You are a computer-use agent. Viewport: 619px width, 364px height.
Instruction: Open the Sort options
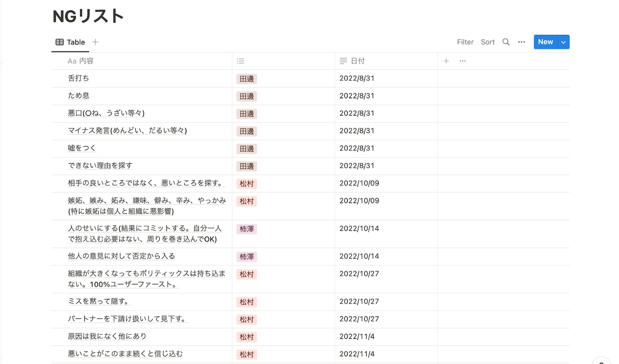pyautogui.click(x=487, y=42)
